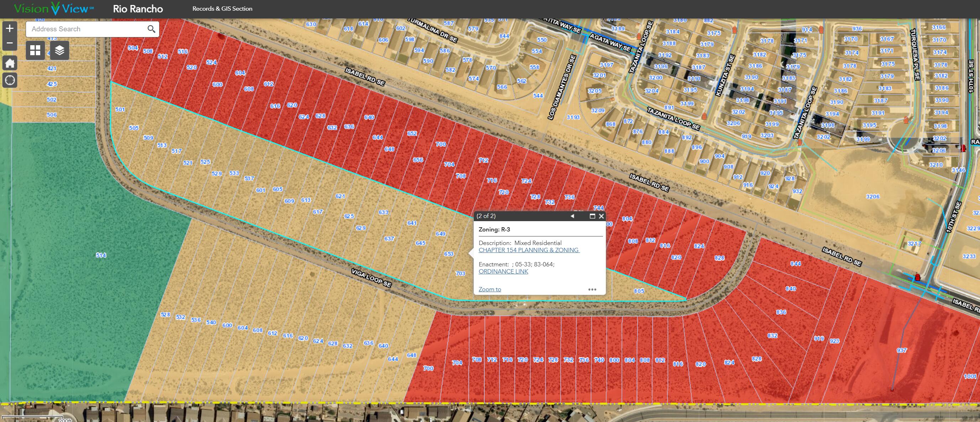980x422 pixels.
Task: Click in the Address Search field
Action: tap(85, 29)
